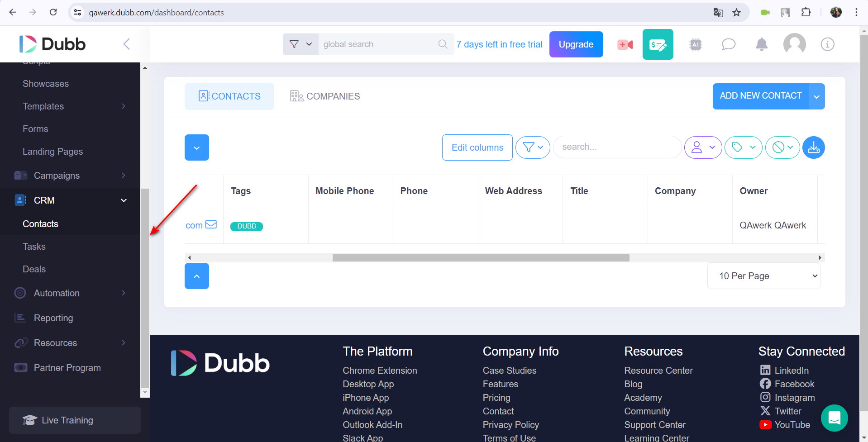Reload the page in browser

pos(53,12)
